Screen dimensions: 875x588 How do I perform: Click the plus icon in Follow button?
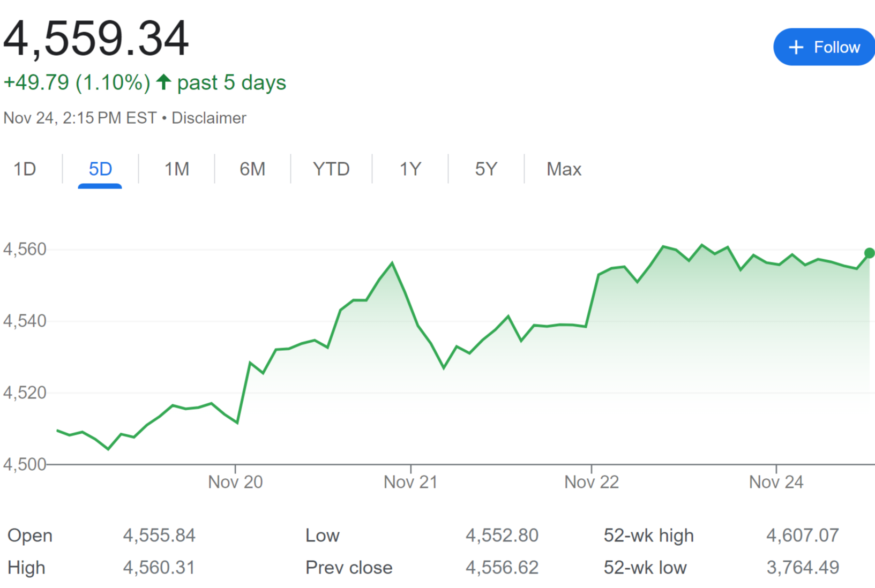coord(796,47)
